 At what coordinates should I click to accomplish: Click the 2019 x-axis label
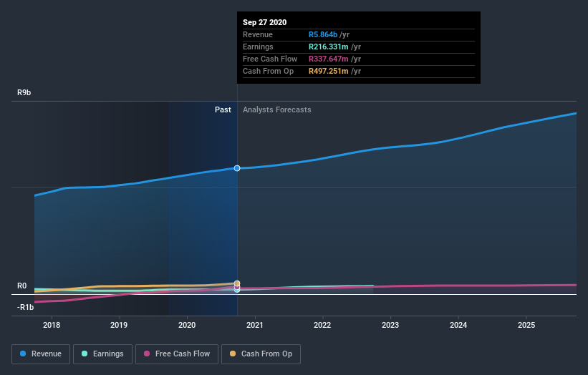[119, 325]
